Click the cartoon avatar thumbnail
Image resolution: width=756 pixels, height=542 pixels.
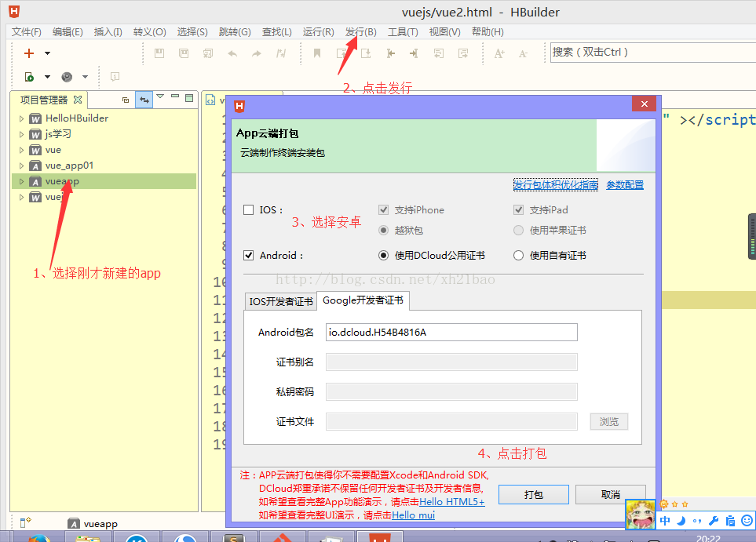pos(641,515)
